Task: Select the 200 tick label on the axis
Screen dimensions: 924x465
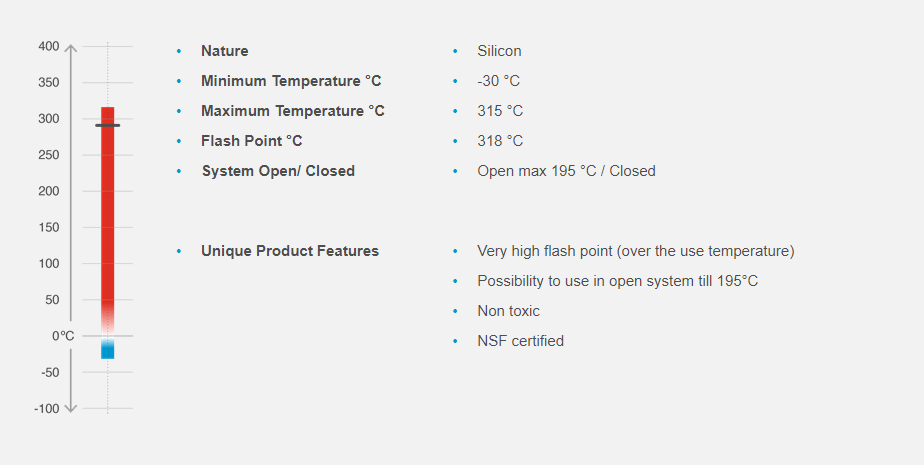Action: click(48, 191)
